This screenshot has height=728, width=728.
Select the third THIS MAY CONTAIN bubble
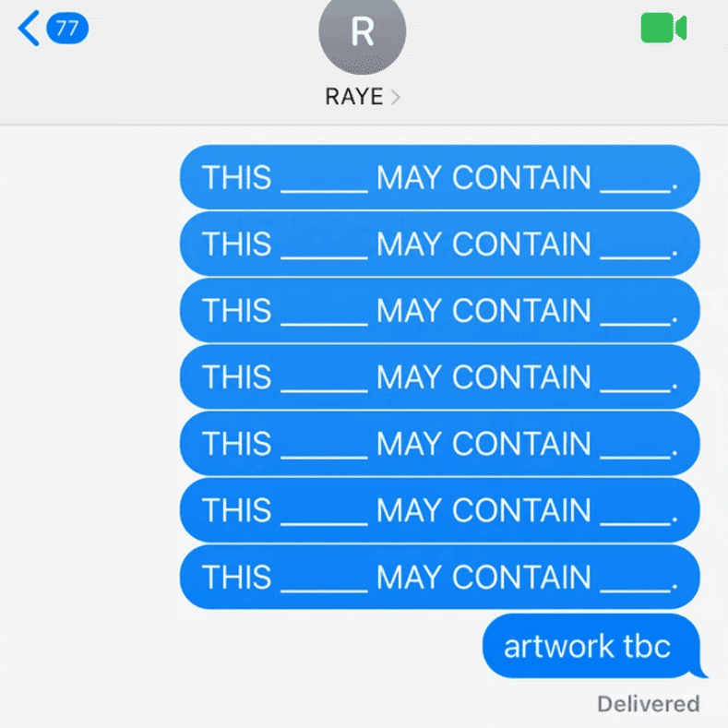point(440,310)
